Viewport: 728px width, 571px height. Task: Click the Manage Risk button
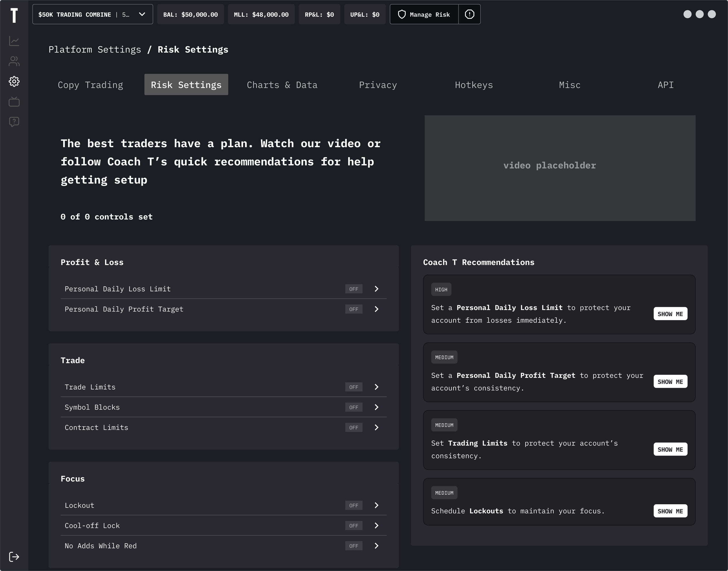point(424,14)
